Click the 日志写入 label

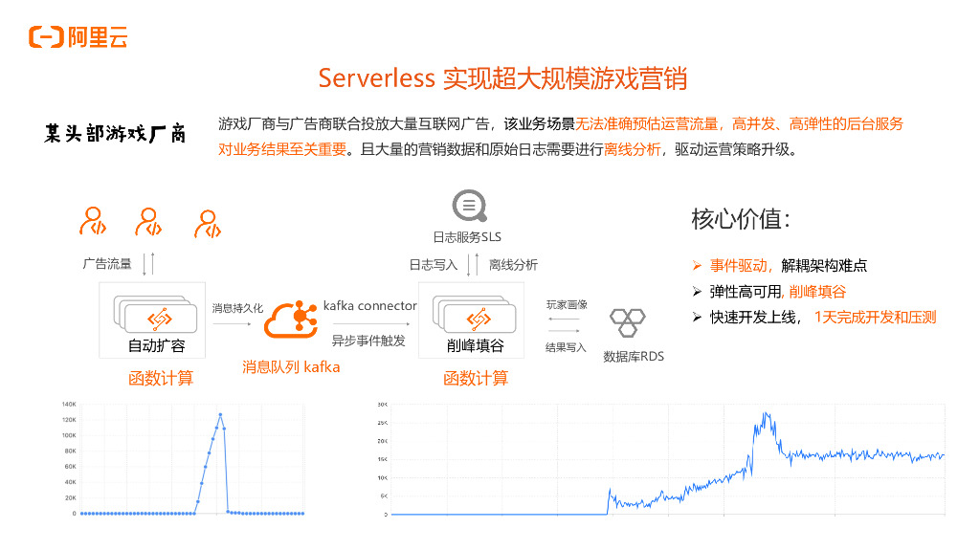[434, 265]
